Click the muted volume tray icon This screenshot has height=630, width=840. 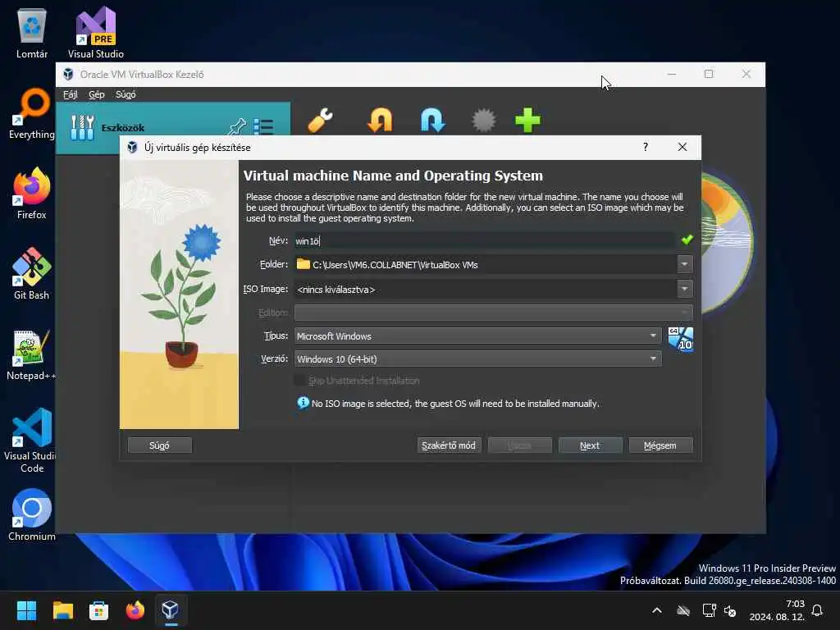point(729,610)
